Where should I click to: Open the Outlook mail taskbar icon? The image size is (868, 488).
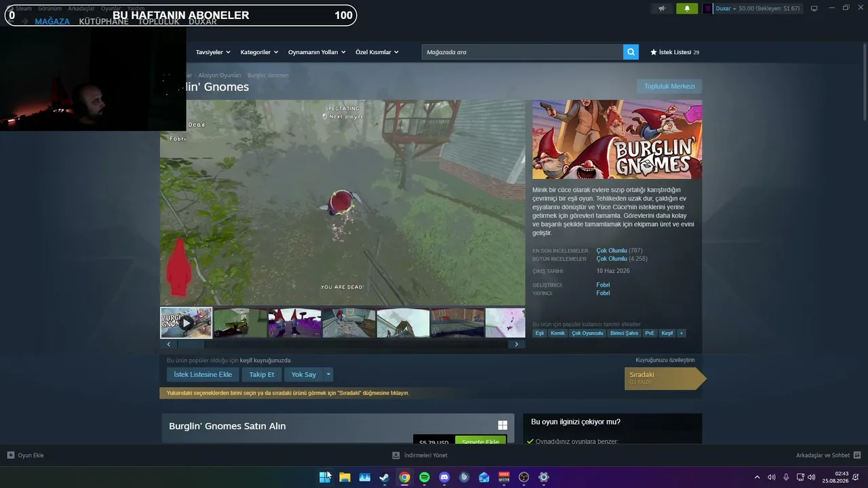click(484, 477)
